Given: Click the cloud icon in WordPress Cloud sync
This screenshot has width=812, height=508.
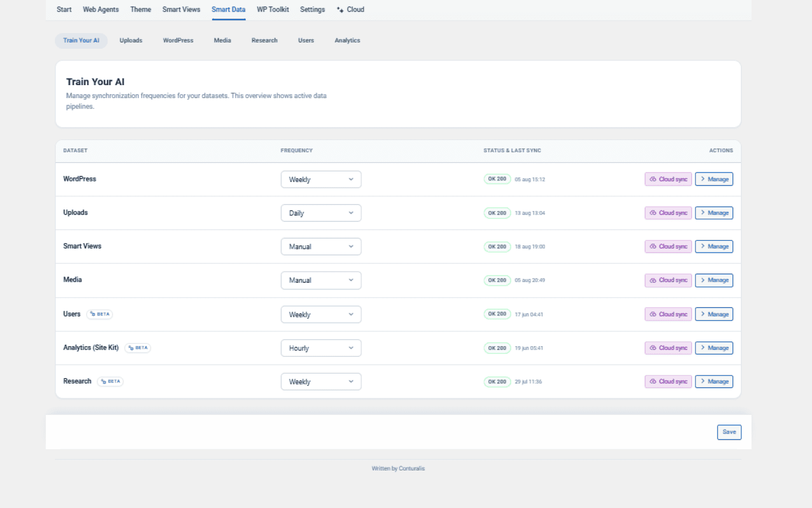Looking at the screenshot, I should (x=652, y=179).
